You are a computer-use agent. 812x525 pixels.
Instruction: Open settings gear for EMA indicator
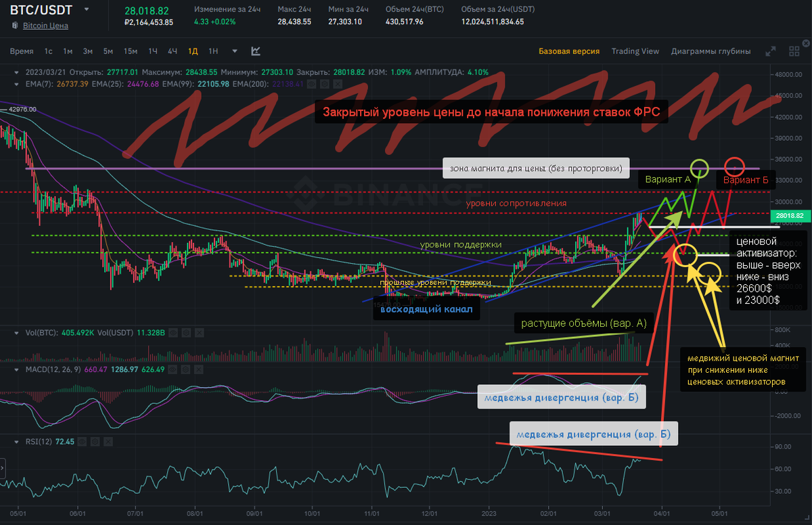coord(325,84)
